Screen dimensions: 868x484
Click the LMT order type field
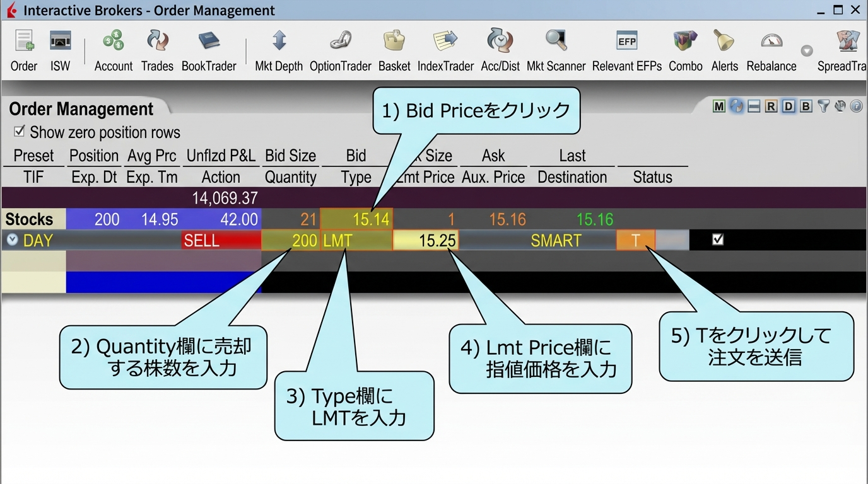(x=356, y=240)
